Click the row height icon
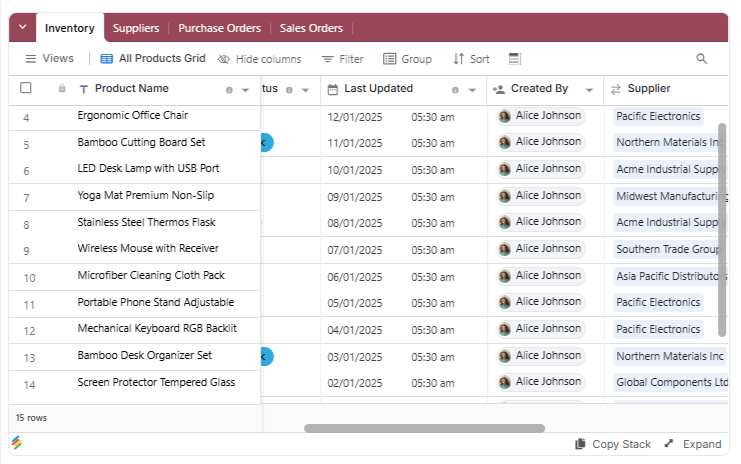The height and width of the screenshot is (464, 741). click(x=515, y=59)
